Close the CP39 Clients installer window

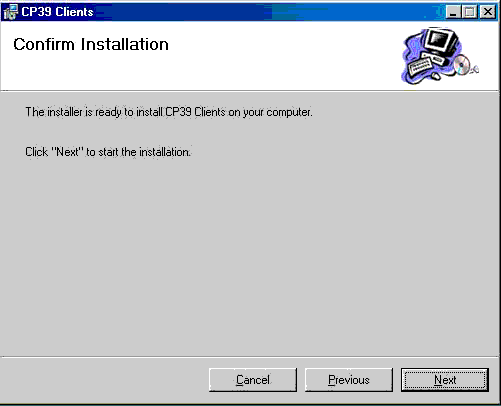487,12
